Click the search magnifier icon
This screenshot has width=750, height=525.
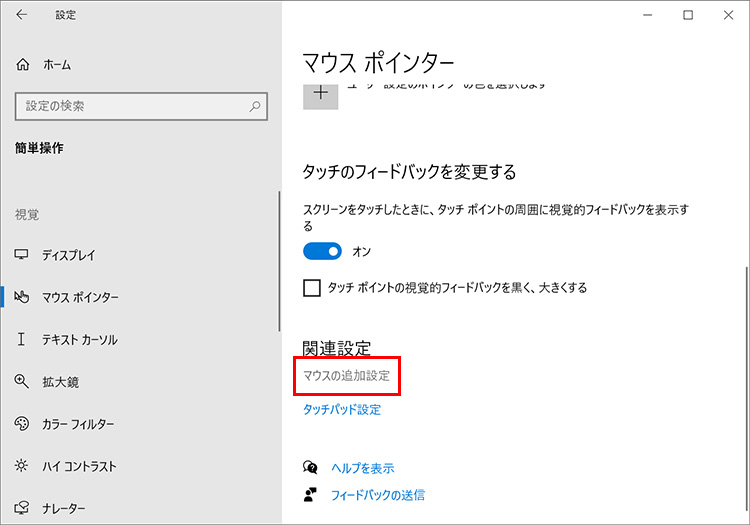[x=256, y=106]
